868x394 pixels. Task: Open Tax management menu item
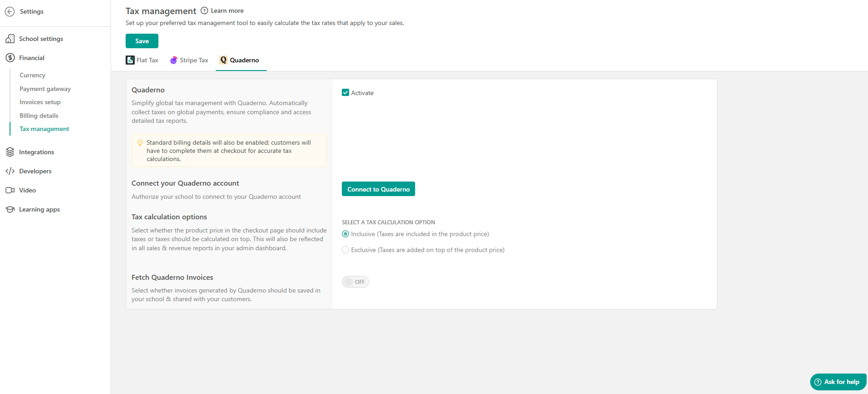point(44,129)
